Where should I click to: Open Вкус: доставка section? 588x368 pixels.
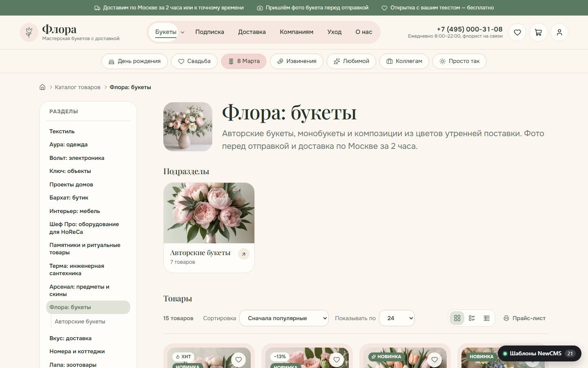(x=88, y=338)
